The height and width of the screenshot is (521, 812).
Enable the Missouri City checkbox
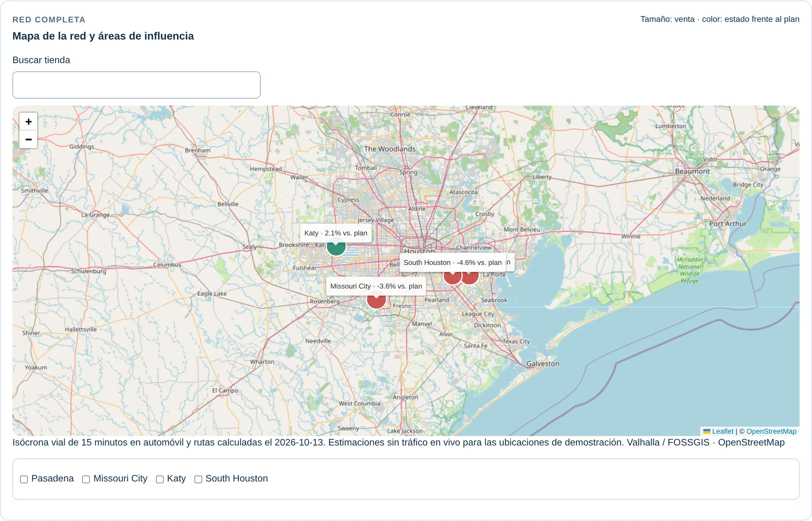click(86, 479)
